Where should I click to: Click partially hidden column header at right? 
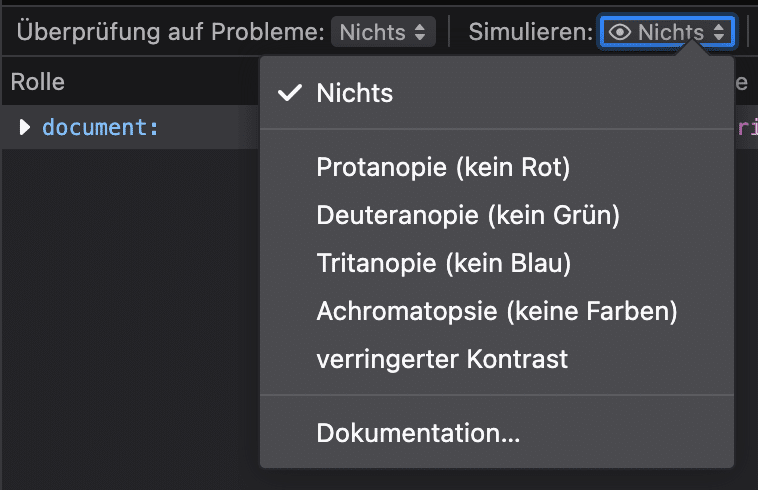[742, 82]
